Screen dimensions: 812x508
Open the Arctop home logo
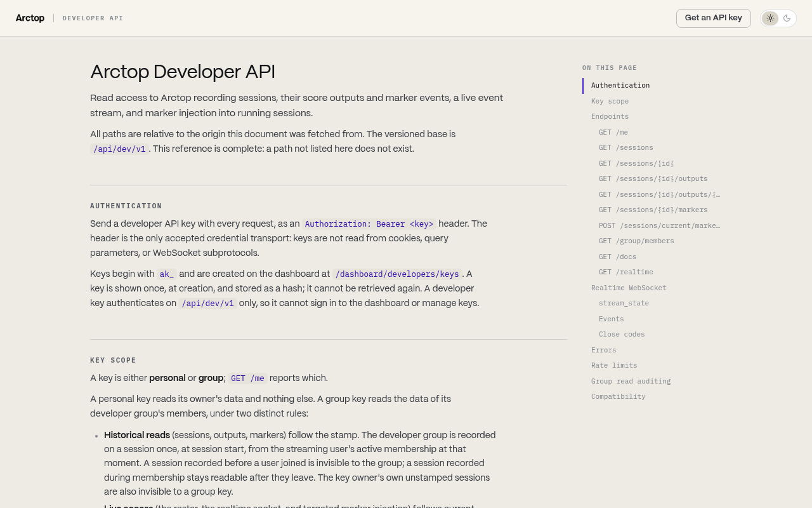coord(30,18)
